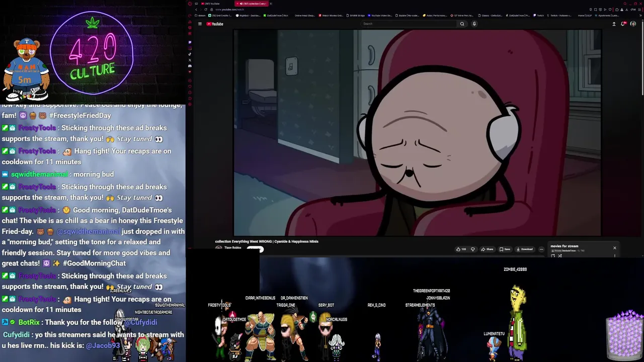Click the YouTube logo
Image resolution: width=644 pixels, height=362 pixels.
[215, 24]
